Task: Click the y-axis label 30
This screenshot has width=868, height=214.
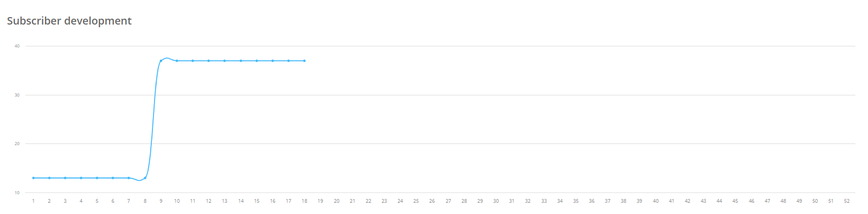Action: point(17,96)
